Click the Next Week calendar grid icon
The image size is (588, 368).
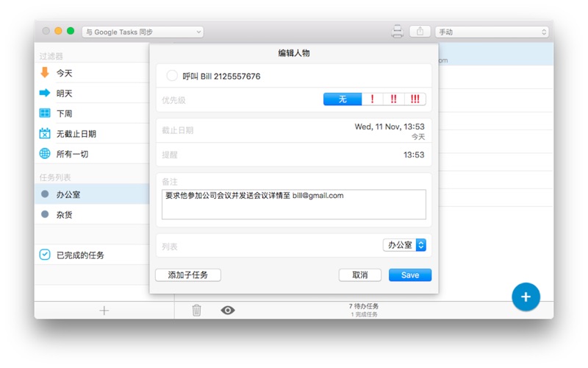[x=45, y=113]
